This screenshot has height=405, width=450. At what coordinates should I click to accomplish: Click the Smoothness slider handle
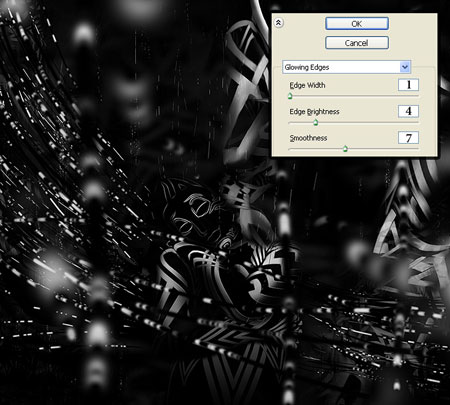point(345,149)
